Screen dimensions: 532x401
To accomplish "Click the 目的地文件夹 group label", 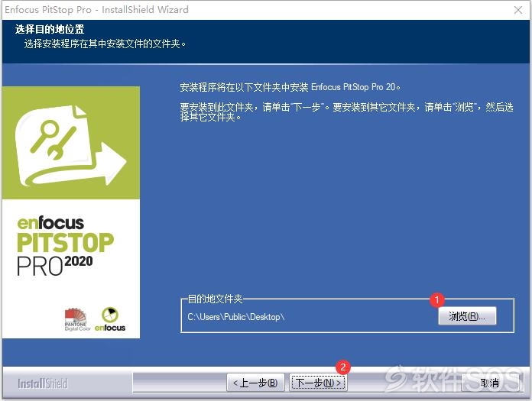I will point(215,299).
